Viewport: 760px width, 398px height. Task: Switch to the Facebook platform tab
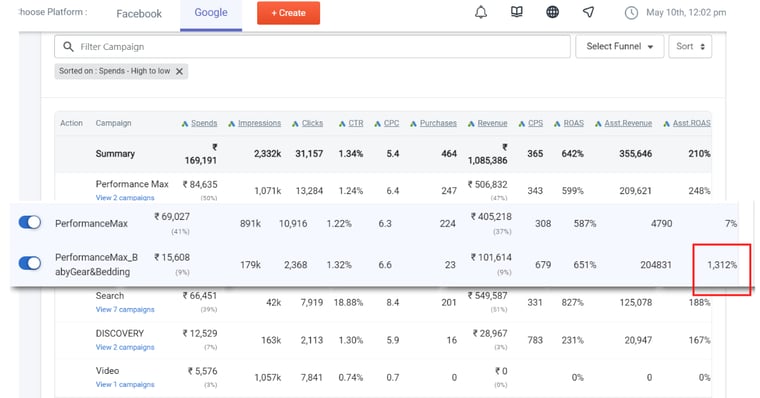pos(139,14)
